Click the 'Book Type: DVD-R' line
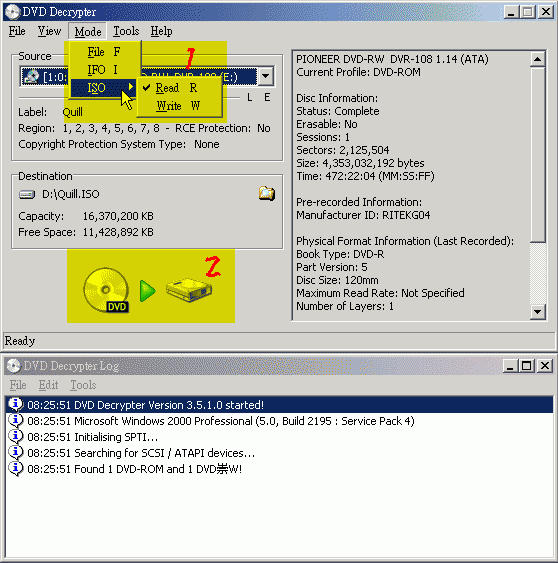 click(340, 254)
